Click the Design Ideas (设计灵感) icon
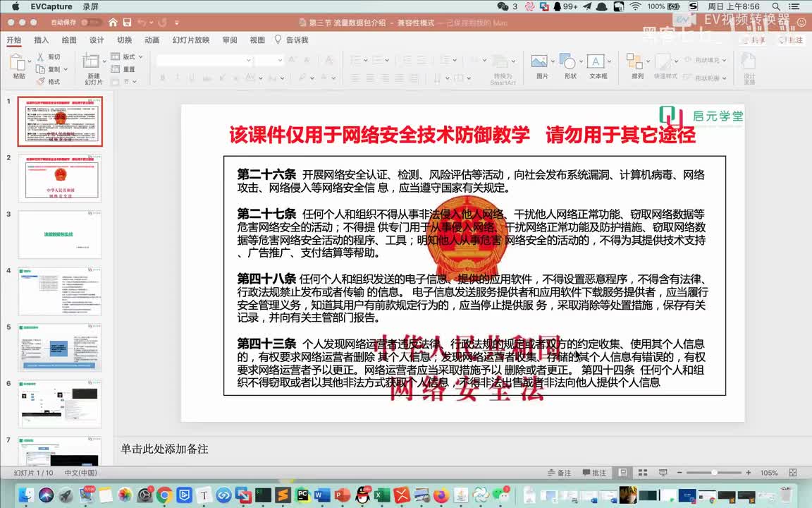This screenshot has width=812, height=508. (749, 61)
